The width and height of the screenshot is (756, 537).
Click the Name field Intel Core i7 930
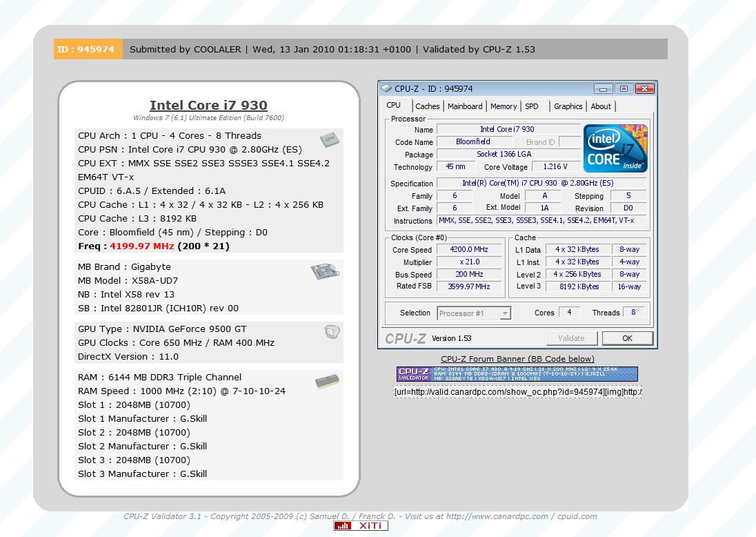[508, 129]
